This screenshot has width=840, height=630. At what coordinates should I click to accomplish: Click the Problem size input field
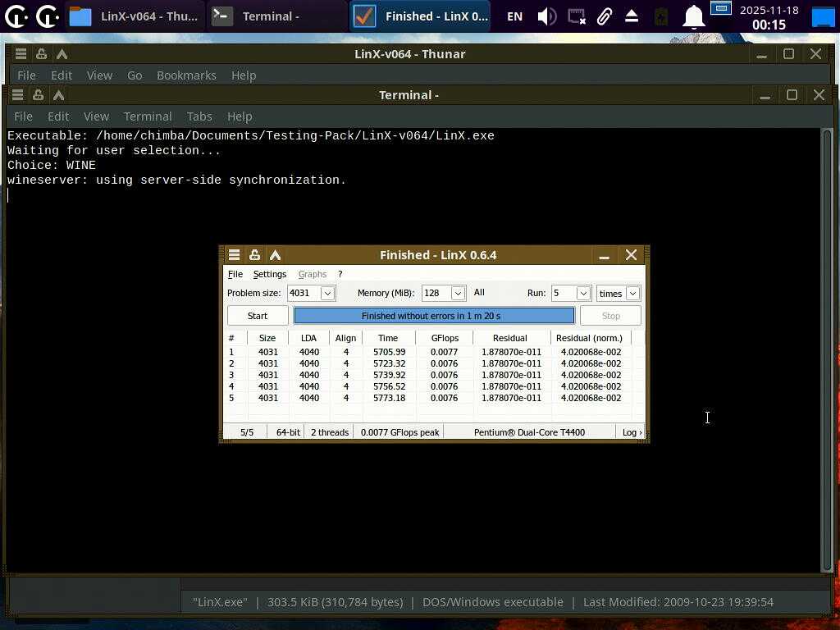(304, 294)
